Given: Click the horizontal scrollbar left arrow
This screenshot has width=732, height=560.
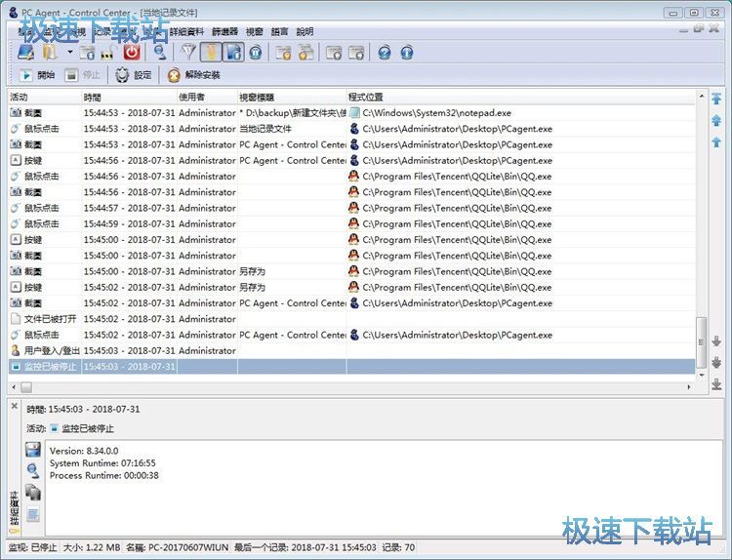Looking at the screenshot, I should point(14,387).
